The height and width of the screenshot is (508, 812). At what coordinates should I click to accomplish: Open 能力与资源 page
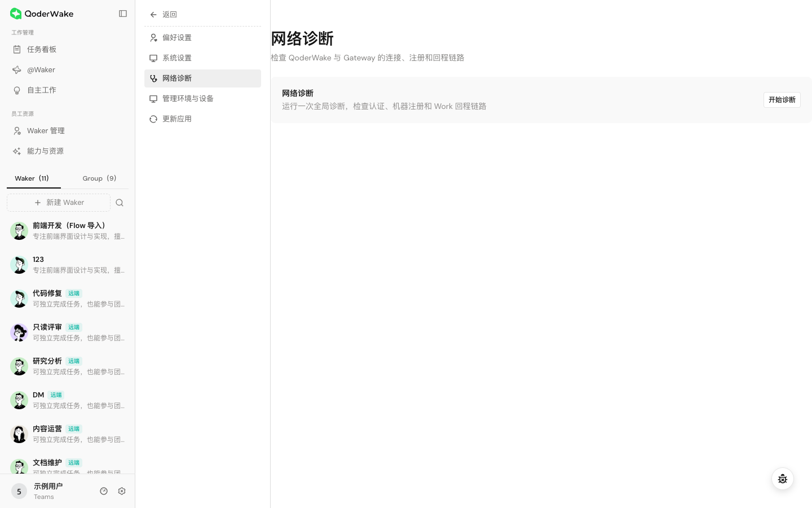pyautogui.click(x=68, y=151)
